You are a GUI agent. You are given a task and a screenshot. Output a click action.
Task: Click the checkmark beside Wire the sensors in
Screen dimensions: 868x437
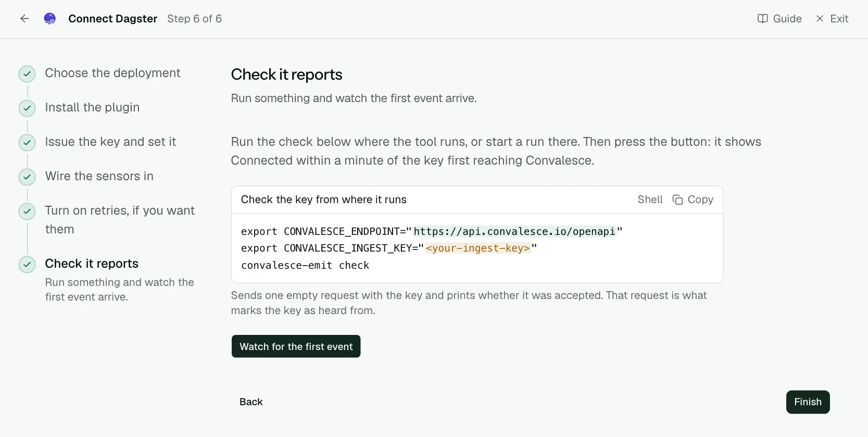click(27, 177)
